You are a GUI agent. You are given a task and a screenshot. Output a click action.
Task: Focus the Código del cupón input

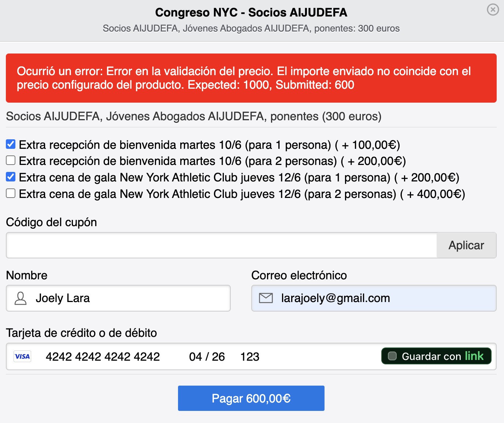tap(221, 245)
